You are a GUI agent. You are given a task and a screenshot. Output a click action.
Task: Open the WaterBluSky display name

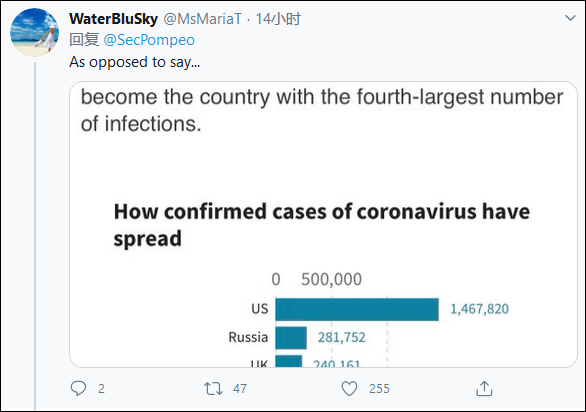tap(113, 19)
